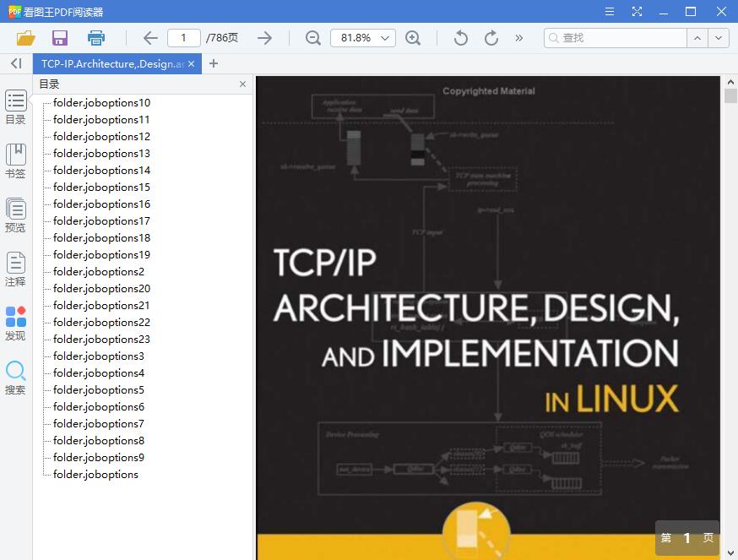Rotate the page clockwise

point(490,37)
